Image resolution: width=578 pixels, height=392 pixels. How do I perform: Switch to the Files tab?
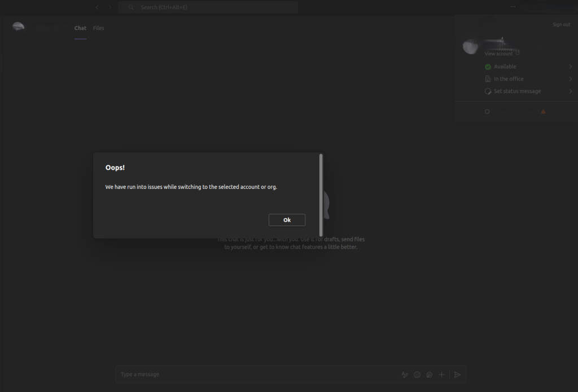(x=98, y=28)
